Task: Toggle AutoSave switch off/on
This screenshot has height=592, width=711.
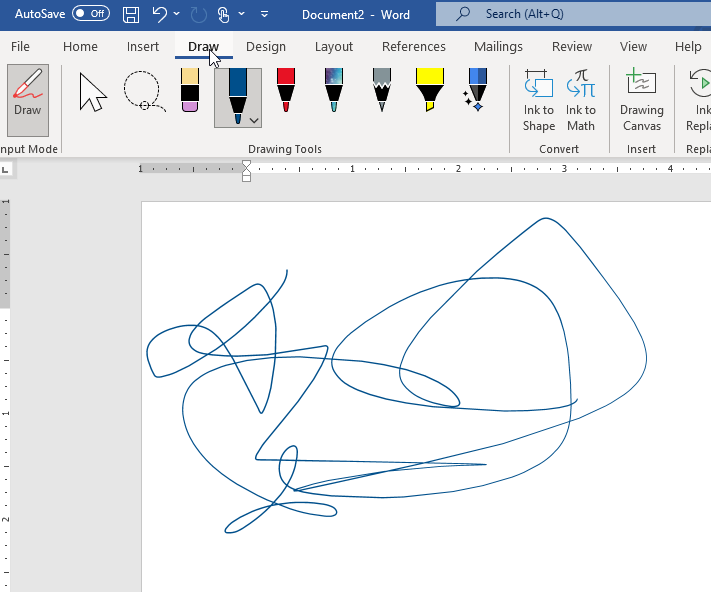Action: pos(91,14)
